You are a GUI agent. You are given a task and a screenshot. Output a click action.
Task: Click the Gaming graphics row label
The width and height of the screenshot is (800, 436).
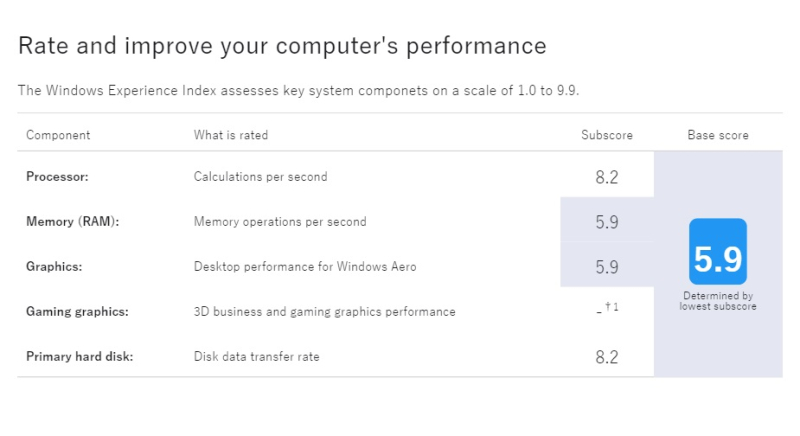(x=77, y=312)
